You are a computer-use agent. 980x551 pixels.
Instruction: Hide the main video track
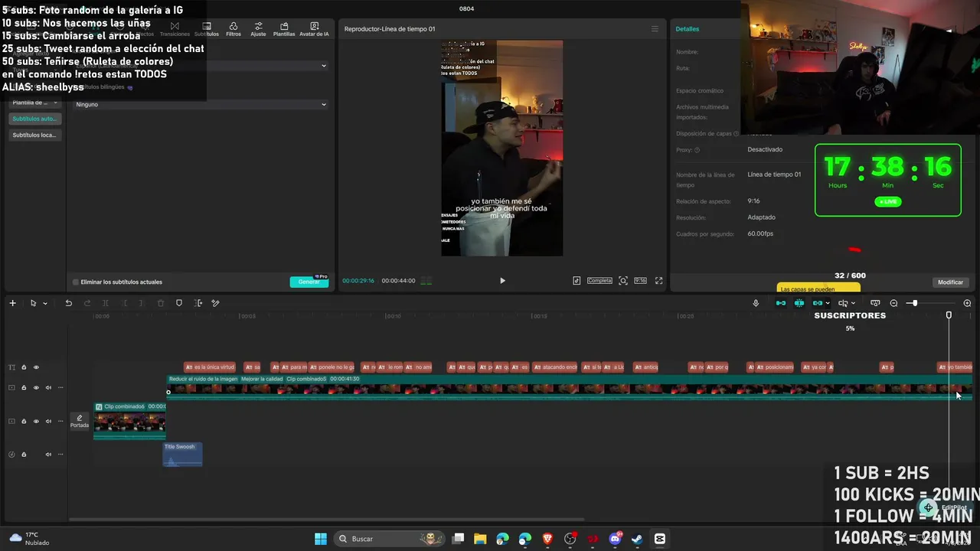36,388
